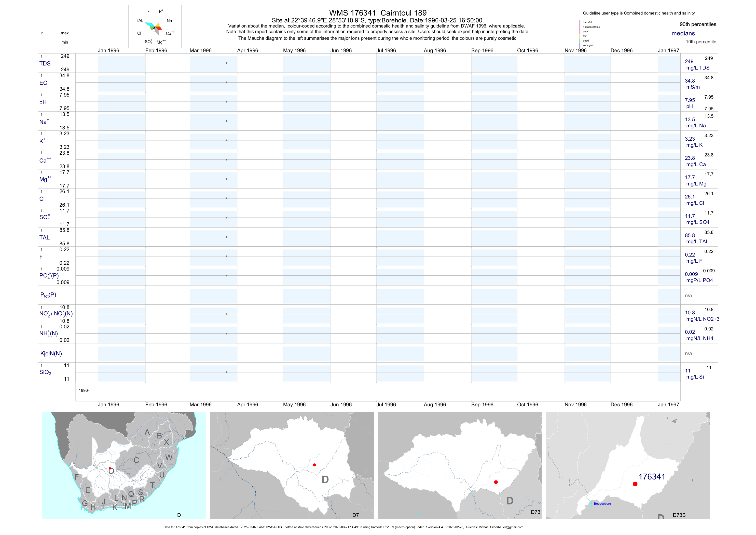Click the red dot on South Africa map
Screen dimensions: 756x535
point(110,468)
